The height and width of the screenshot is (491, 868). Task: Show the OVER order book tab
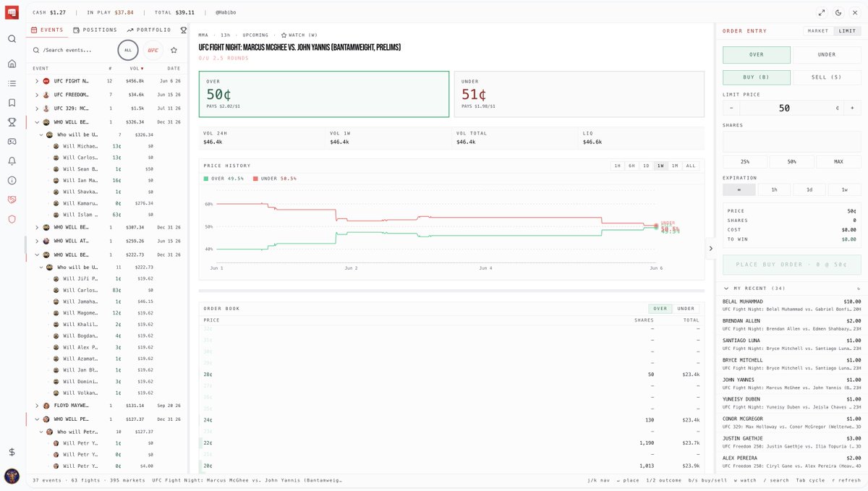click(x=660, y=309)
